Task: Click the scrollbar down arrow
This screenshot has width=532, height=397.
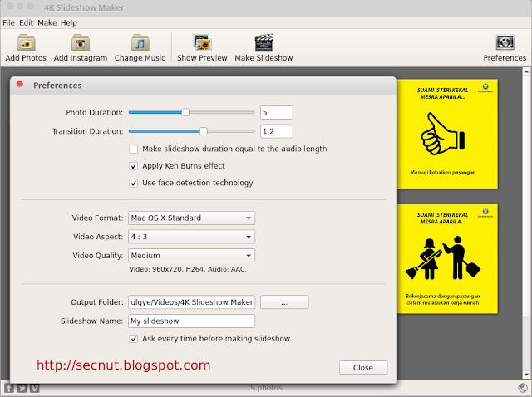Action: [526, 375]
